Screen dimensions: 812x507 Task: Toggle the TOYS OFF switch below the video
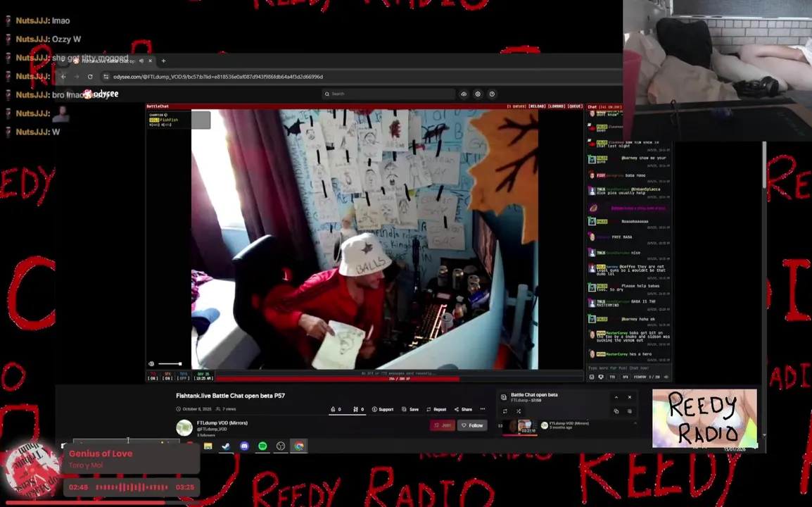(x=184, y=376)
